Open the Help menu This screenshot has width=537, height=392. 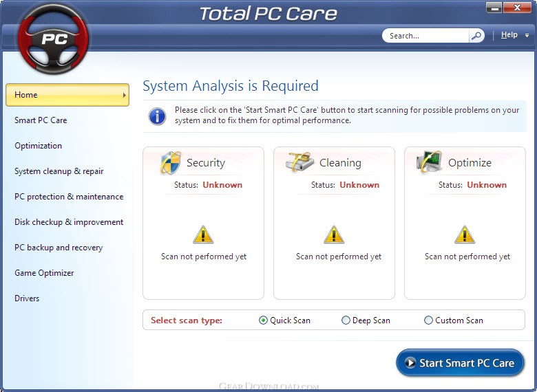point(509,35)
